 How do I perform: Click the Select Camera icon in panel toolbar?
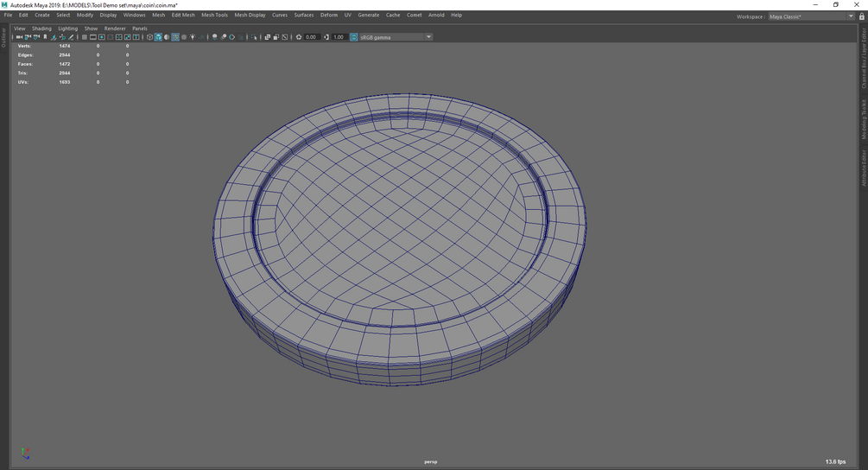pos(19,37)
